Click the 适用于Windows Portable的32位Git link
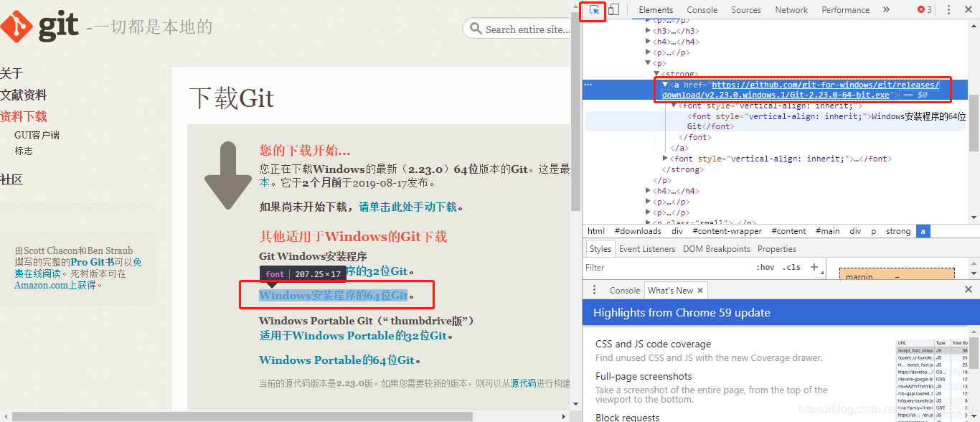This screenshot has width=980, height=422. point(353,335)
